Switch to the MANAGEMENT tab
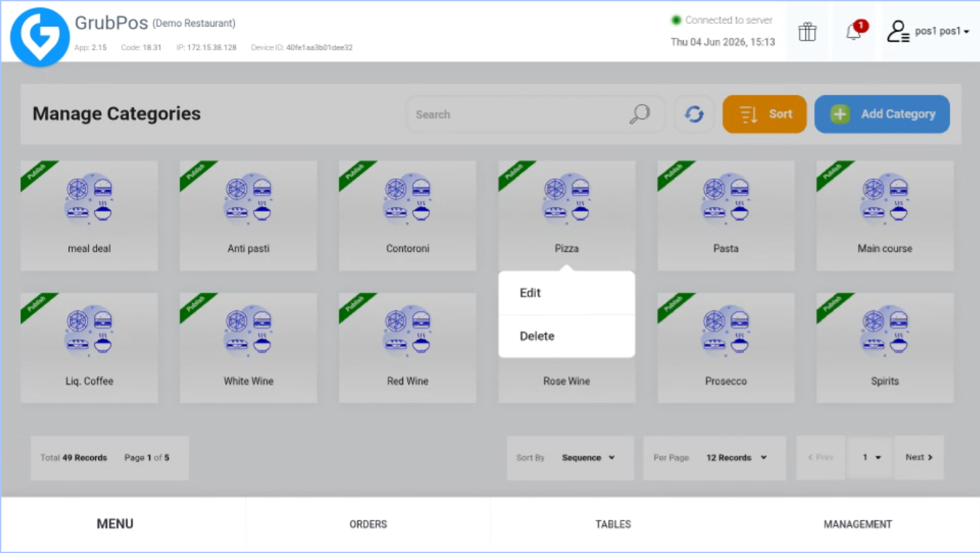This screenshot has width=980, height=553. click(858, 524)
